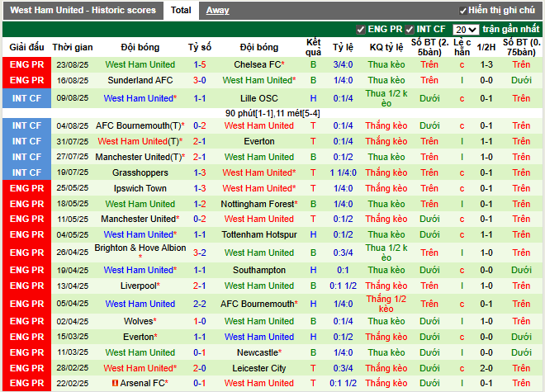
Task: Click the Thời gian column header
Action: point(73,47)
